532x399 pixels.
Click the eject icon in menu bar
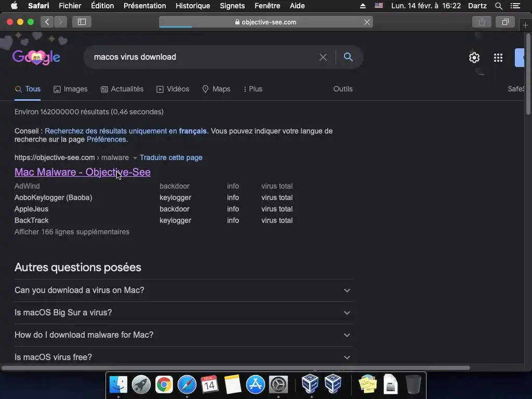pyautogui.click(x=363, y=6)
